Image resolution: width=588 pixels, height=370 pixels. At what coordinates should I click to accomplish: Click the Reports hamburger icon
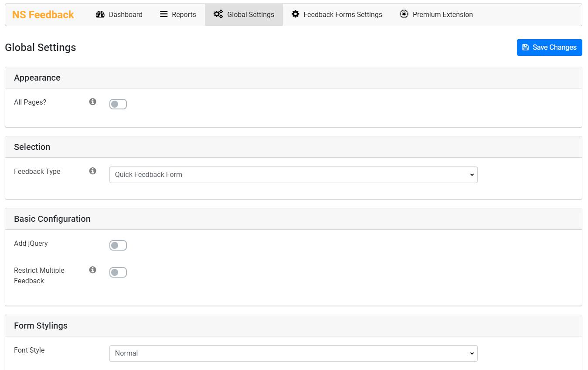164,14
